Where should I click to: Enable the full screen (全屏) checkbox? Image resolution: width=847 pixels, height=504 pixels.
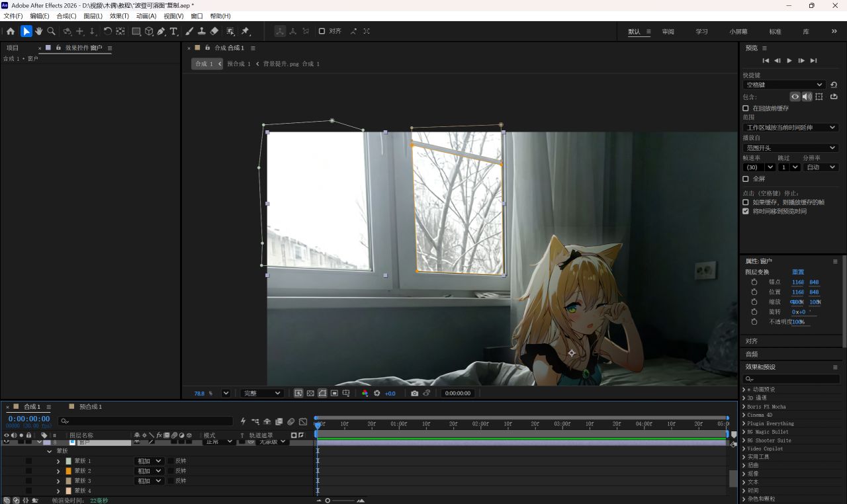click(x=746, y=179)
